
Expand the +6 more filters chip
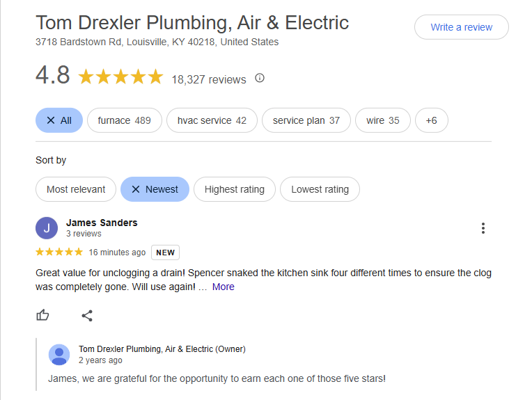[431, 120]
